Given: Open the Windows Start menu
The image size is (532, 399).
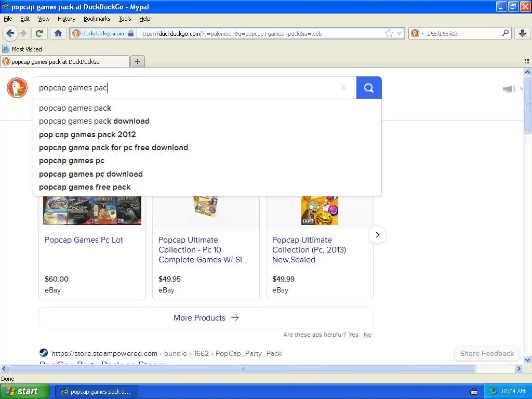Looking at the screenshot, I should (x=24, y=391).
